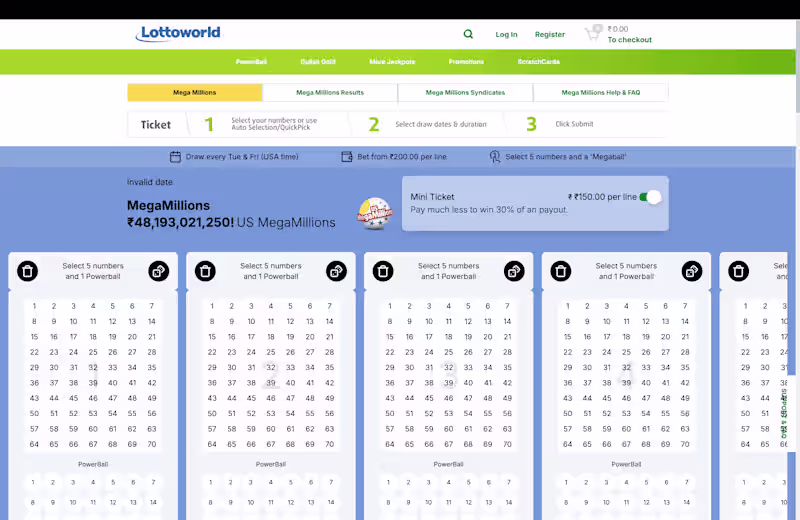The image size is (800, 520).
Task: Click the Log In link
Action: 506,34
